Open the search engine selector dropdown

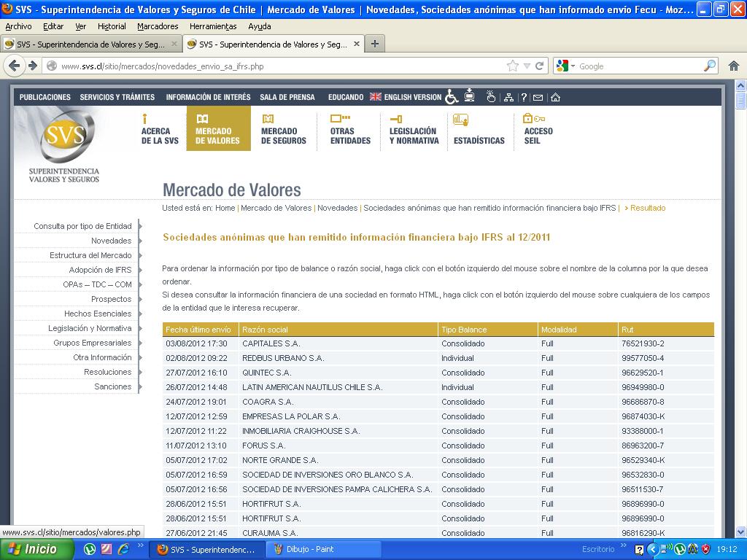click(x=573, y=66)
